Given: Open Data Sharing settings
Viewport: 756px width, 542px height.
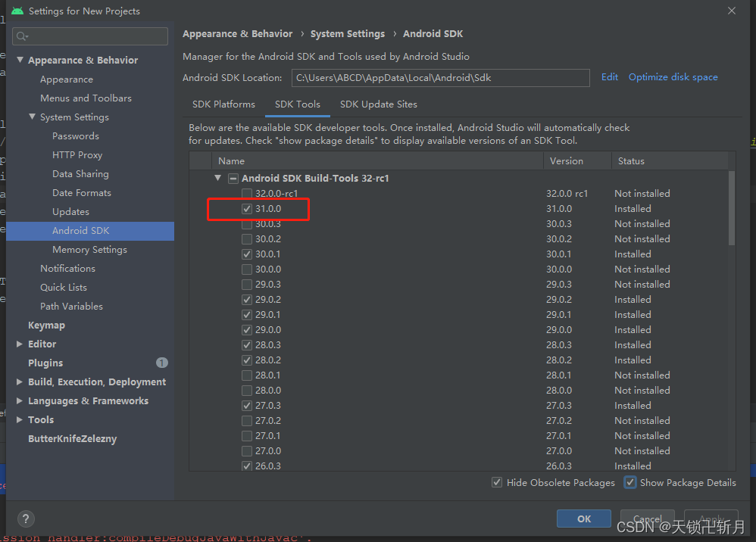Looking at the screenshot, I should [x=80, y=174].
